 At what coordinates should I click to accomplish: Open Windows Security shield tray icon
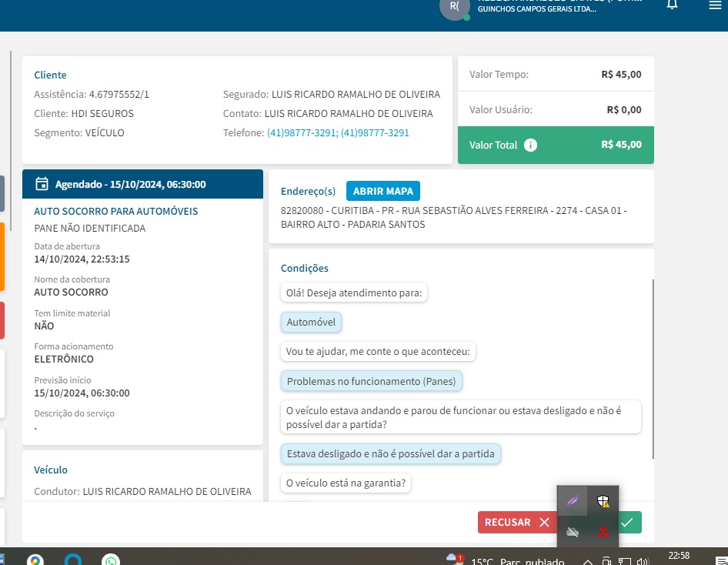603,501
